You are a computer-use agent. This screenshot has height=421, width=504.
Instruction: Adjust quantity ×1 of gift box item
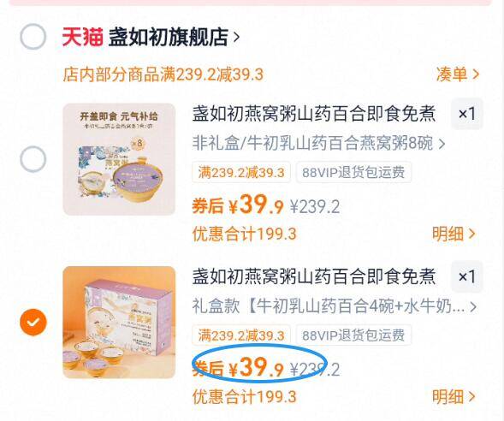(466, 276)
